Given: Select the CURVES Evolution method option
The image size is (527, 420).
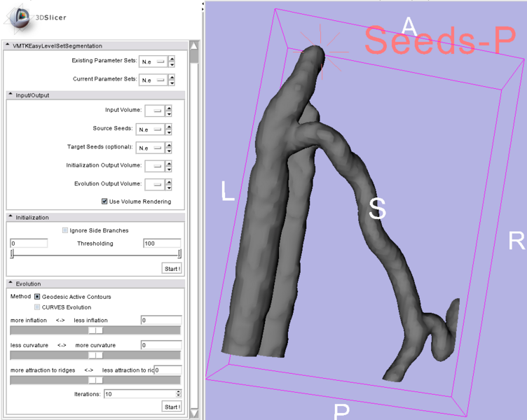Looking at the screenshot, I should pyautogui.click(x=37, y=307).
